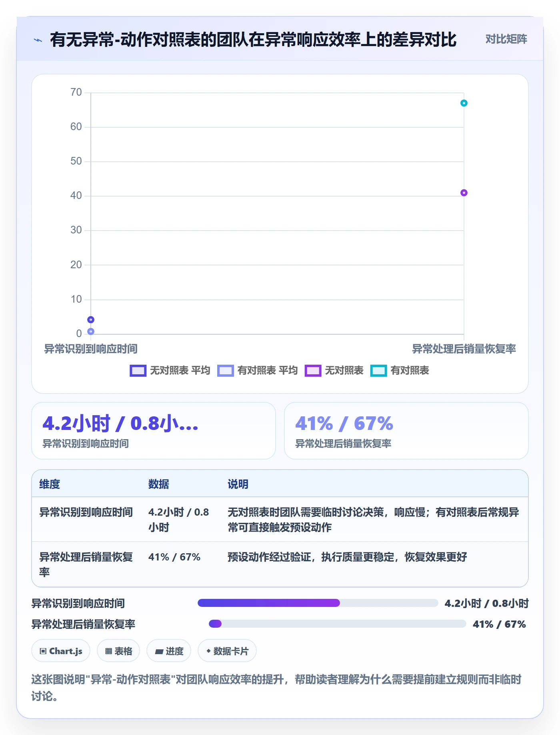560x735 pixels.
Task: Click the y-axis tick label 70
Action: pos(76,92)
